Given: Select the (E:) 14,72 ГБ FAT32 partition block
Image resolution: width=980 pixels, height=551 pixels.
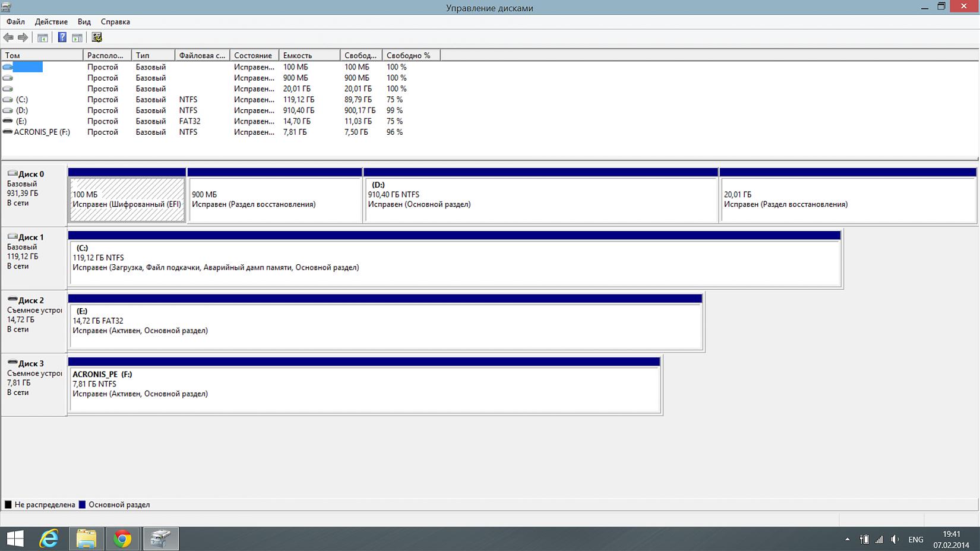Looking at the screenshot, I should click(385, 322).
